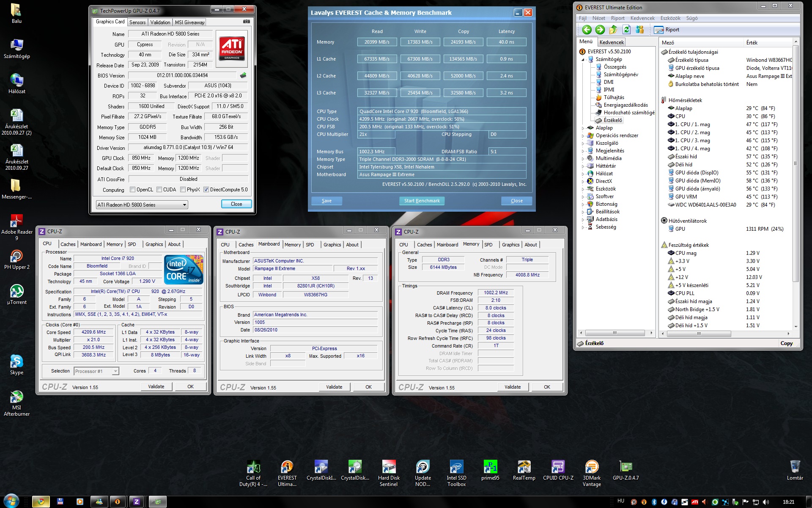Viewport: 812px width, 508px height.
Task: Click Érték column header in EVEREST
Action: click(767, 42)
